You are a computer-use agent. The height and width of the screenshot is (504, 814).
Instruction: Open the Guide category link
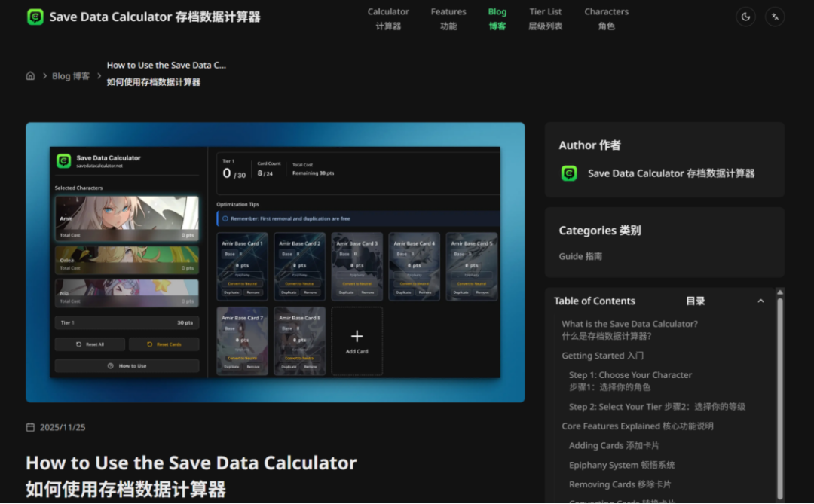[x=580, y=256]
